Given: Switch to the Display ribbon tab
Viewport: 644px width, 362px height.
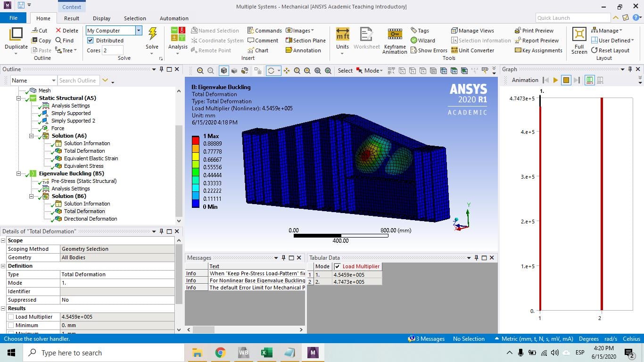Looking at the screenshot, I should 101,18.
